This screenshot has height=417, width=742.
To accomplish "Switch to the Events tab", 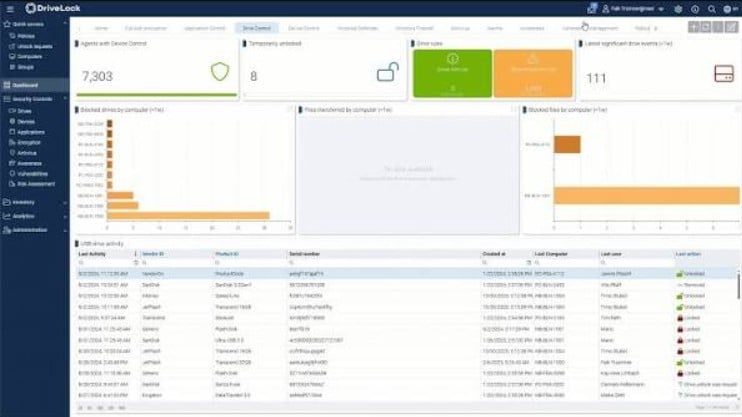I will pos(495,28).
